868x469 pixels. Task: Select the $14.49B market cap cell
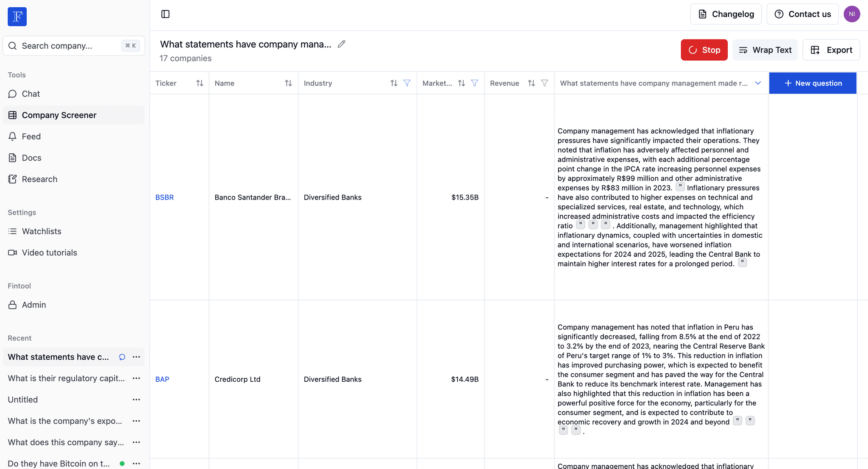(x=451, y=379)
